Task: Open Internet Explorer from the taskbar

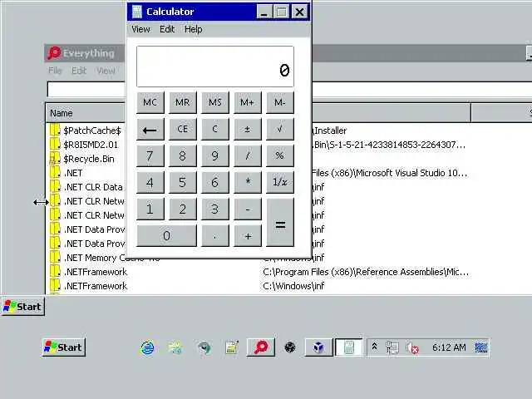Action: 148,347
